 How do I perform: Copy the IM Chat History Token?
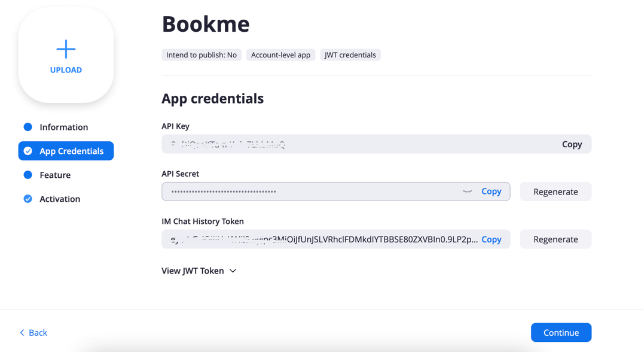pos(492,239)
